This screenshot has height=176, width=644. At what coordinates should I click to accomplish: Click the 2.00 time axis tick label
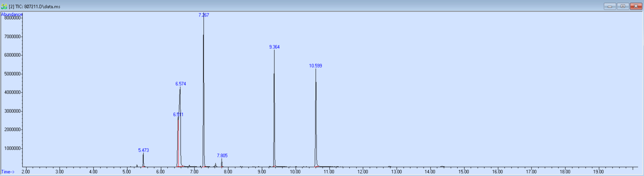[26, 172]
